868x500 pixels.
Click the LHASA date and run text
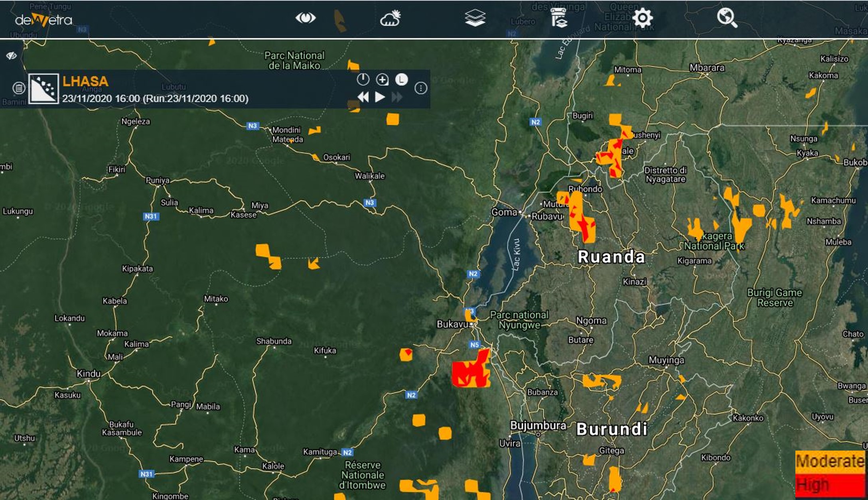click(x=155, y=98)
